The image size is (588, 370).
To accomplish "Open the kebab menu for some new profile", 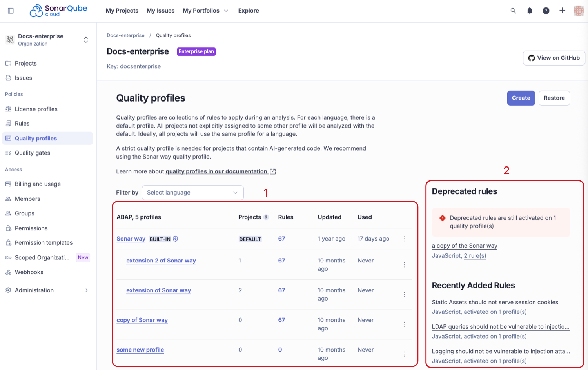I will pyautogui.click(x=405, y=354).
